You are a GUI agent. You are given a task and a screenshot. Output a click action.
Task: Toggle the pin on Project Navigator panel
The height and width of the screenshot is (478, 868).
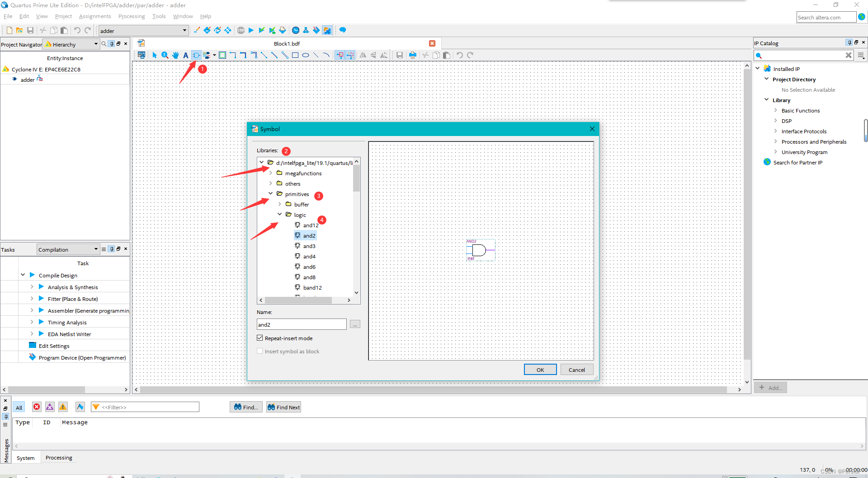tap(112, 44)
